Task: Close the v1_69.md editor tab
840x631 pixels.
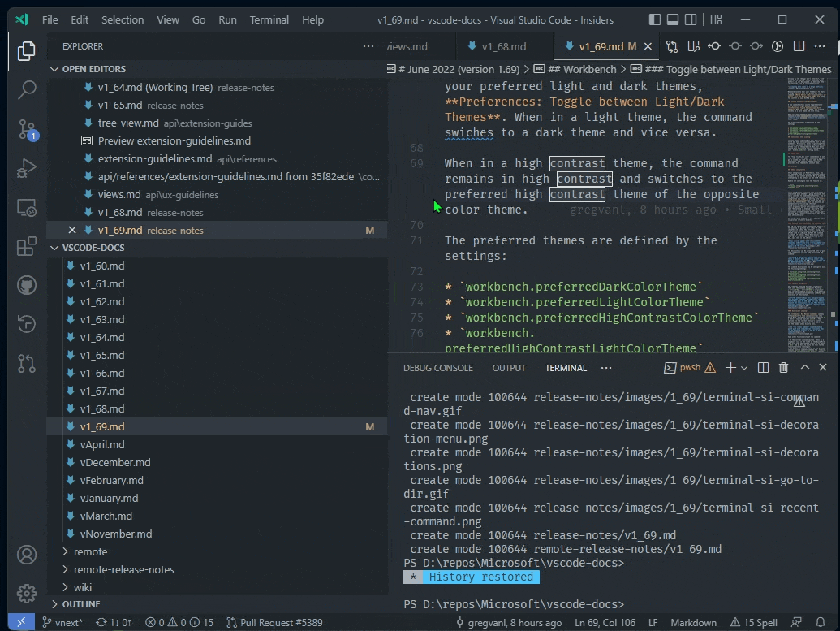Action: pos(648,46)
